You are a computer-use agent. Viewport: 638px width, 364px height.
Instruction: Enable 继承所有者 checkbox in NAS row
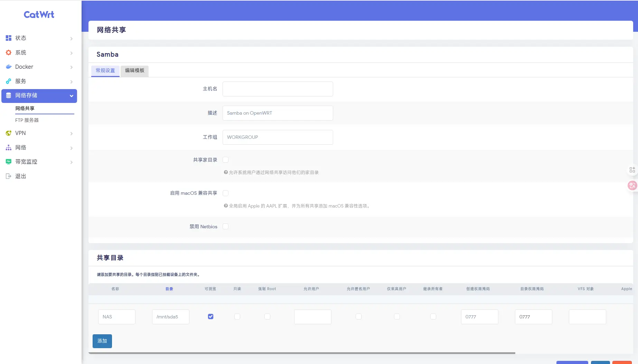(x=433, y=316)
